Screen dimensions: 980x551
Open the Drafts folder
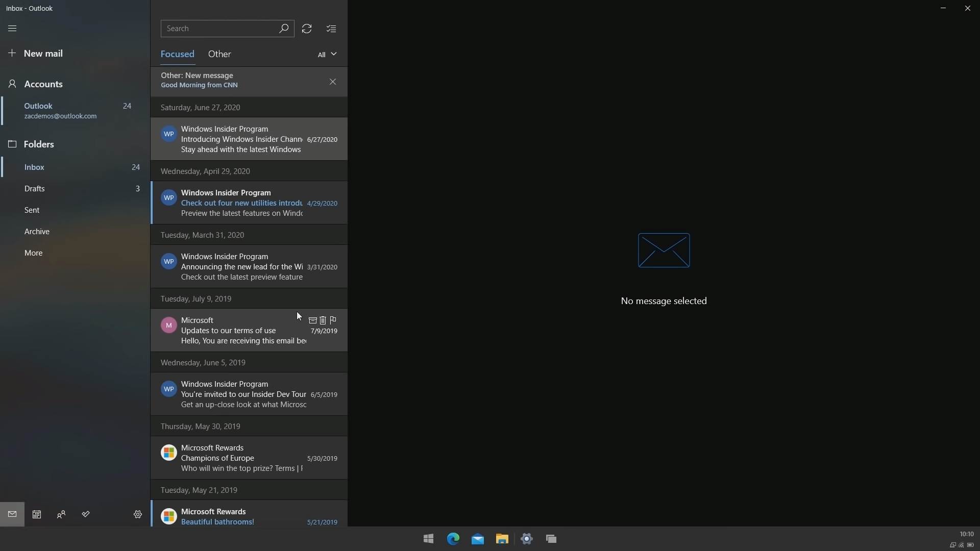point(35,188)
